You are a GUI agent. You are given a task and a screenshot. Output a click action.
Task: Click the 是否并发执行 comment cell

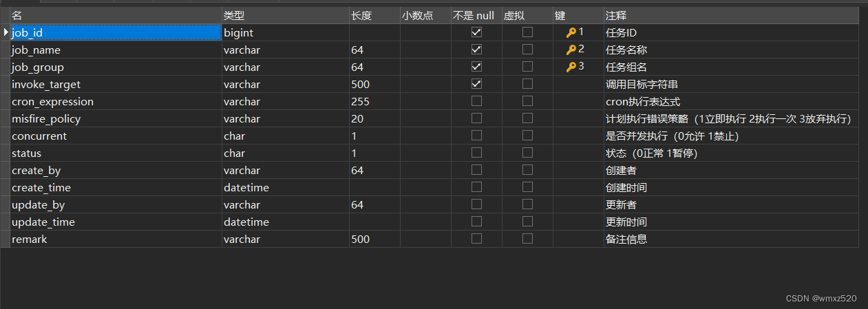[x=731, y=136]
